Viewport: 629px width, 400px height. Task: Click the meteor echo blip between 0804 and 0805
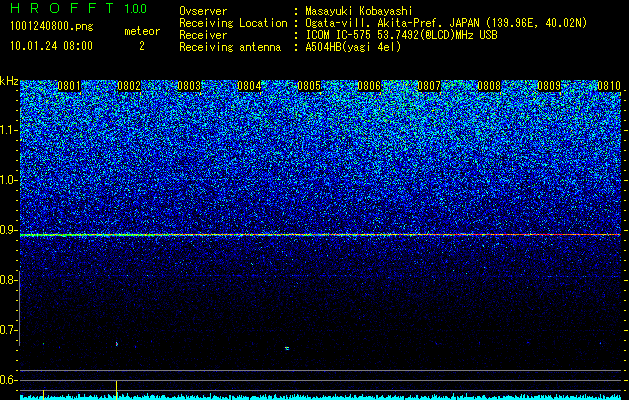coord(287,348)
